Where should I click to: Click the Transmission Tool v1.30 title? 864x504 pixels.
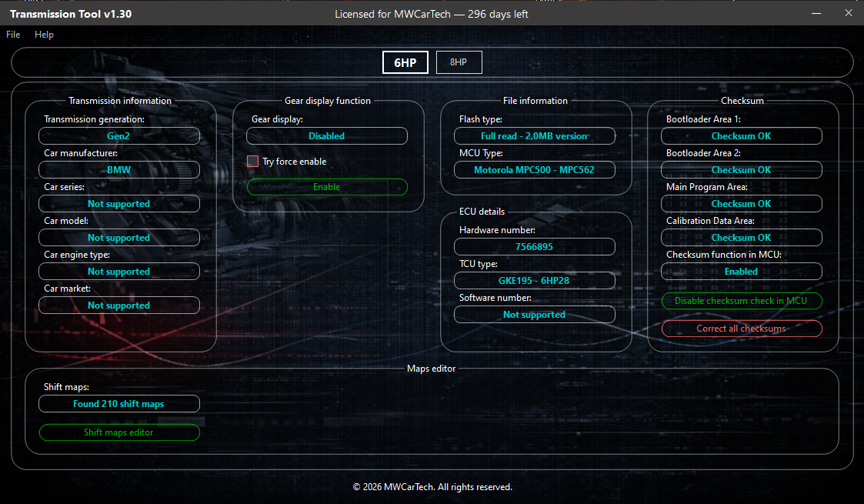pos(71,15)
